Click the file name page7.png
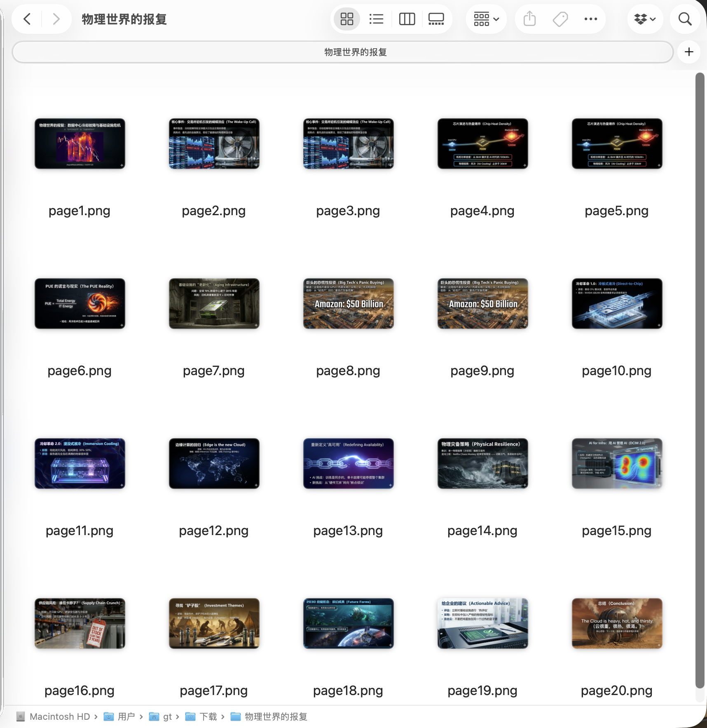The width and height of the screenshot is (707, 728). tap(214, 371)
